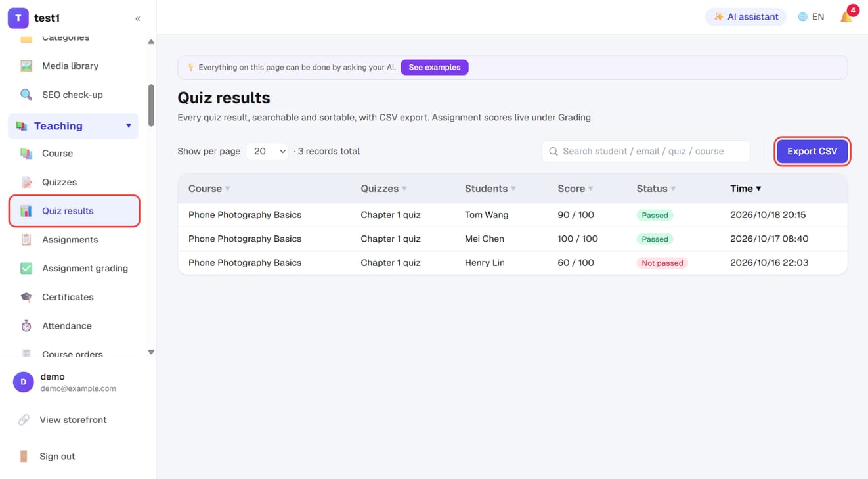
Task: Click the Sign out door icon
Action: (24, 456)
